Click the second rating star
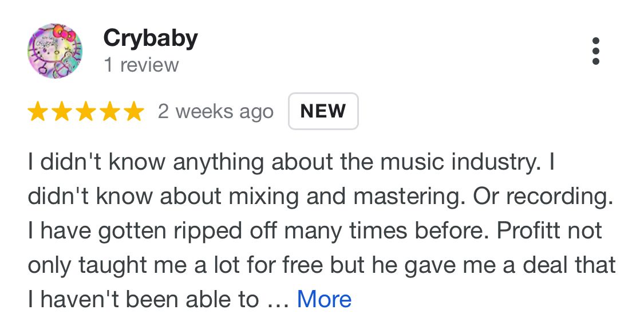Image resolution: width=644 pixels, height=329 pixels. (x=61, y=112)
